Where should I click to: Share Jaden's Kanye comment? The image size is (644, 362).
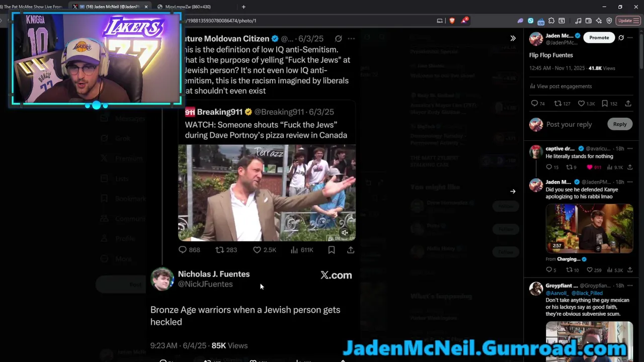point(629,270)
